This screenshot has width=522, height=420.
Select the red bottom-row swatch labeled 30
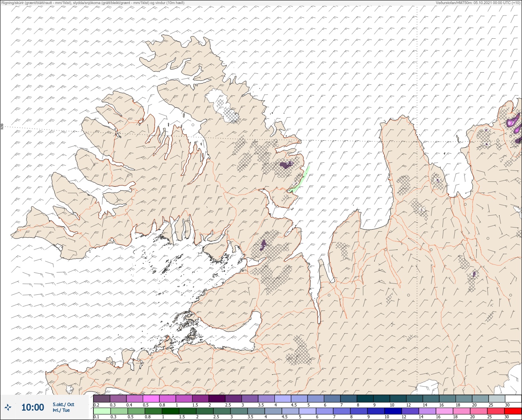(x=513, y=411)
